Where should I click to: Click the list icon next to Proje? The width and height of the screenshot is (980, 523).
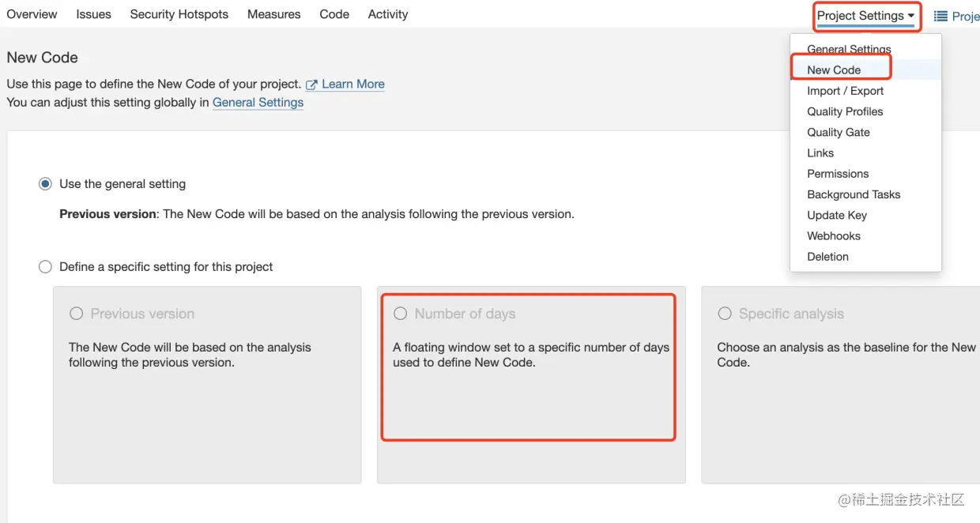point(940,16)
